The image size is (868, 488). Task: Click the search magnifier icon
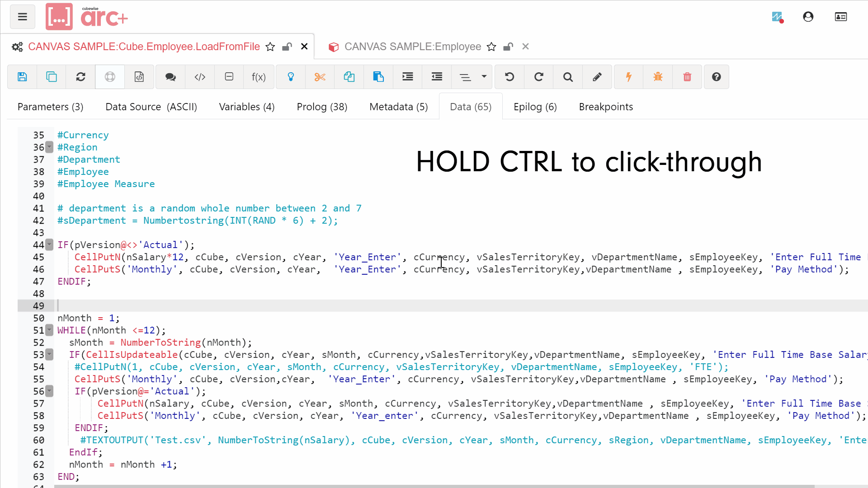568,77
